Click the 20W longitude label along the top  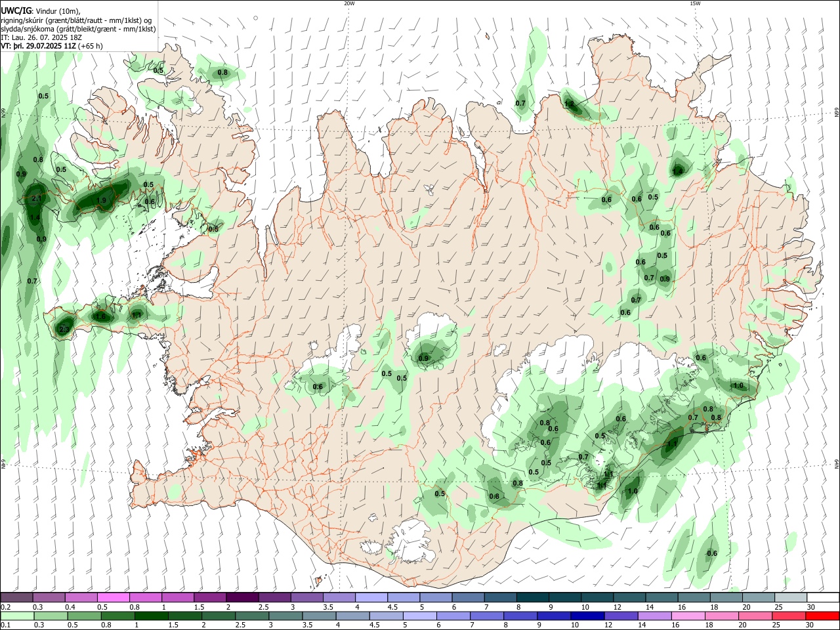349,3
